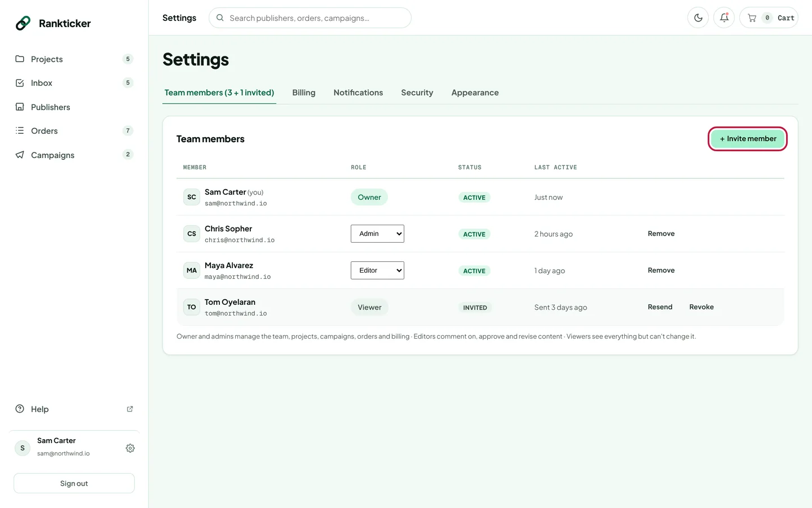This screenshot has height=508, width=812.
Task: Click the Rankticker link logo icon
Action: [23, 23]
